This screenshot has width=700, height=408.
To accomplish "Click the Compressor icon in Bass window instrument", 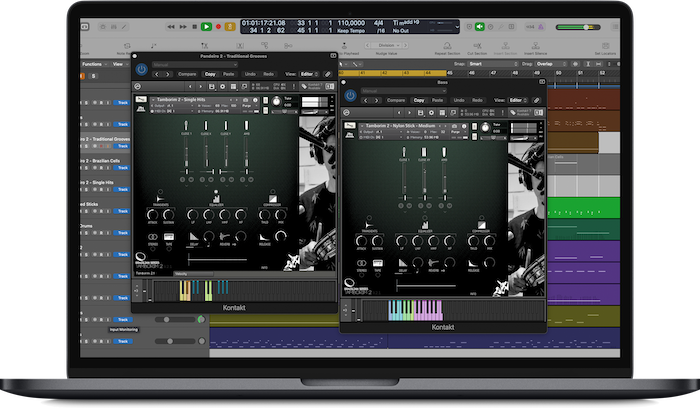I will click(x=481, y=224).
